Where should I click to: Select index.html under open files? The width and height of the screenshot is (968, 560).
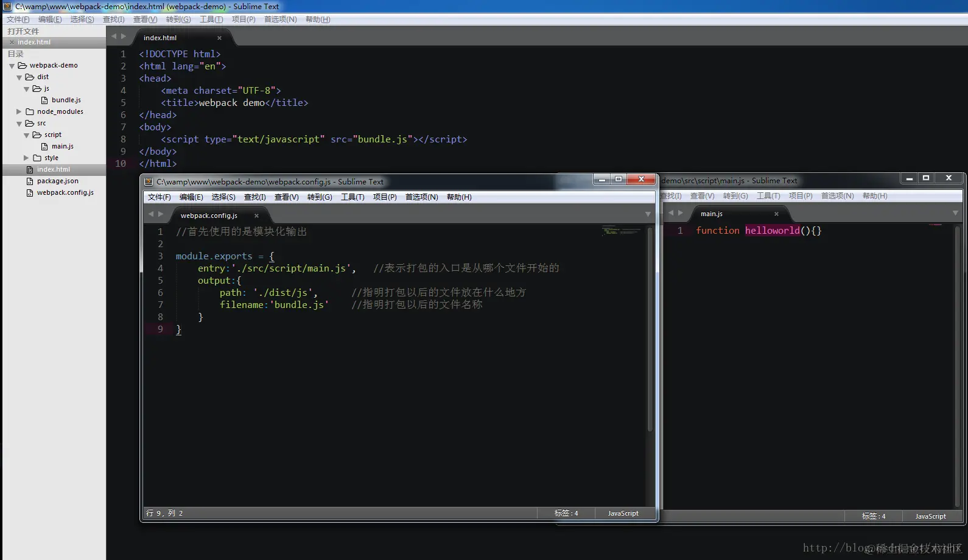click(34, 43)
